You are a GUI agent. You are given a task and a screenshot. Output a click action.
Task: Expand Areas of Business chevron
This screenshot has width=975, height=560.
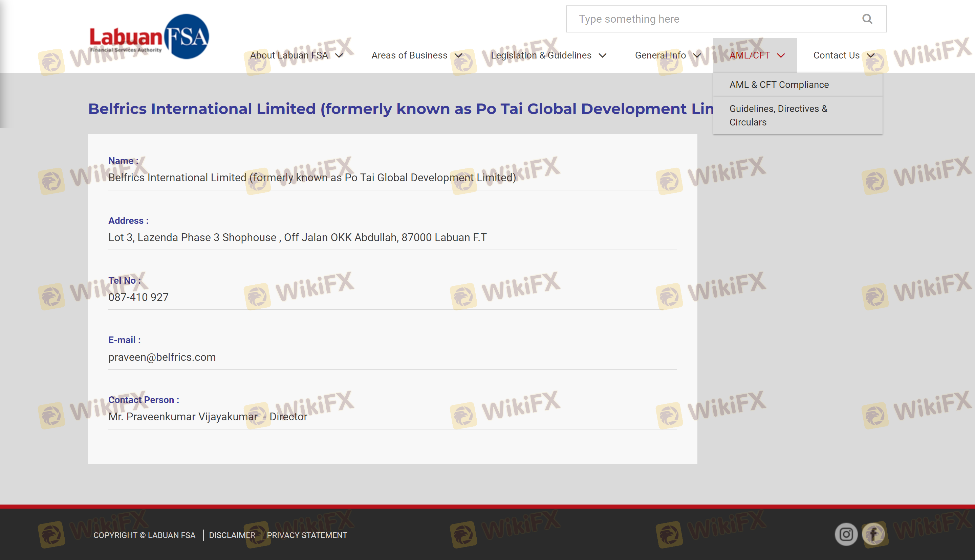(458, 56)
